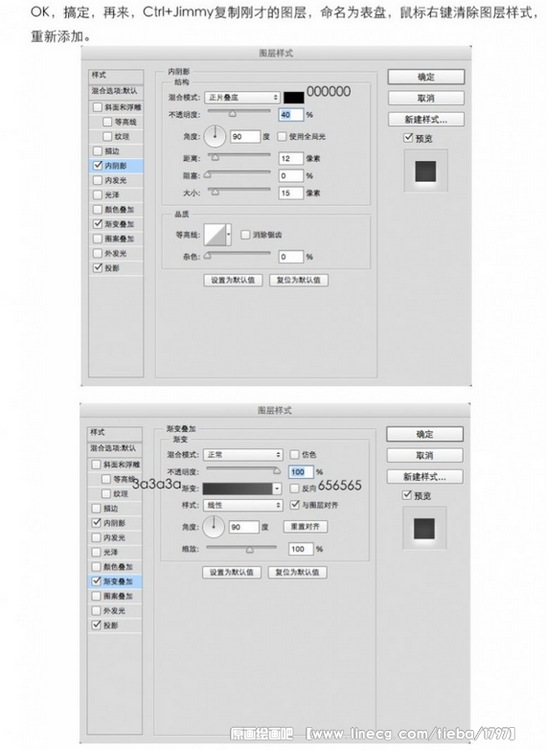This screenshot has height=750, width=547.
Task: Click the 不透明度 field showing 40
Action: click(291, 115)
